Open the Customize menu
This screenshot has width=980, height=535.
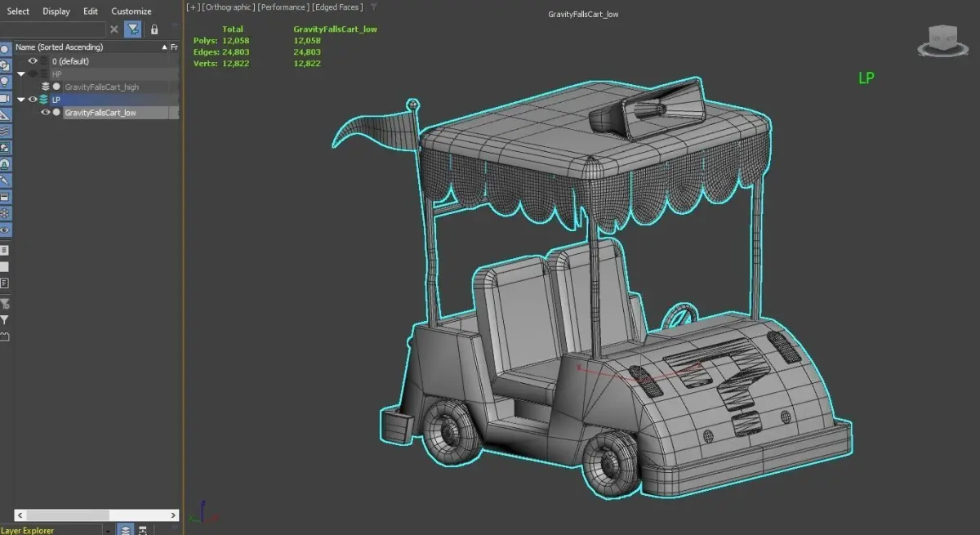[x=131, y=11]
